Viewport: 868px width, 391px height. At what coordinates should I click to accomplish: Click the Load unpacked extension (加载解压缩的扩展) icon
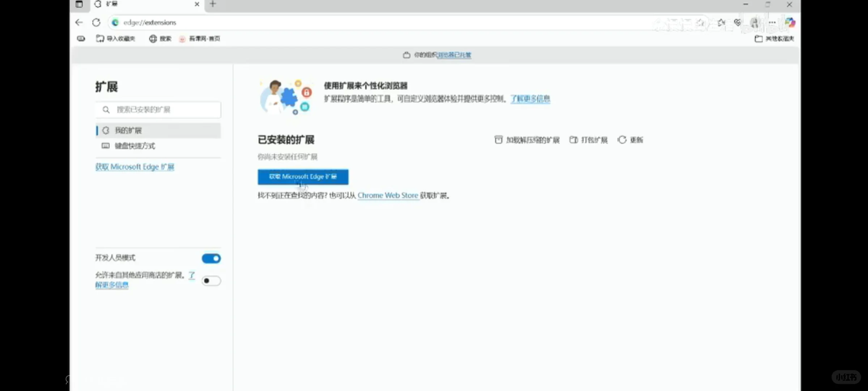[526, 140]
